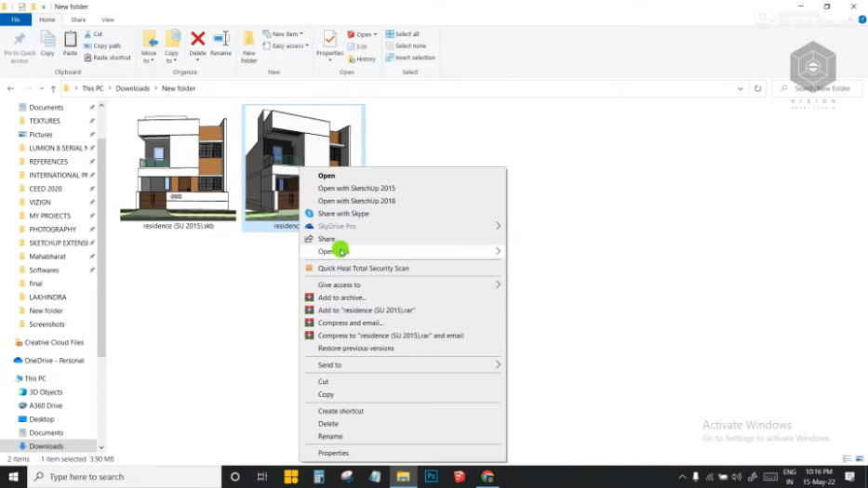
Task: Choose Open with SketchUp 2015
Action: [x=356, y=188]
